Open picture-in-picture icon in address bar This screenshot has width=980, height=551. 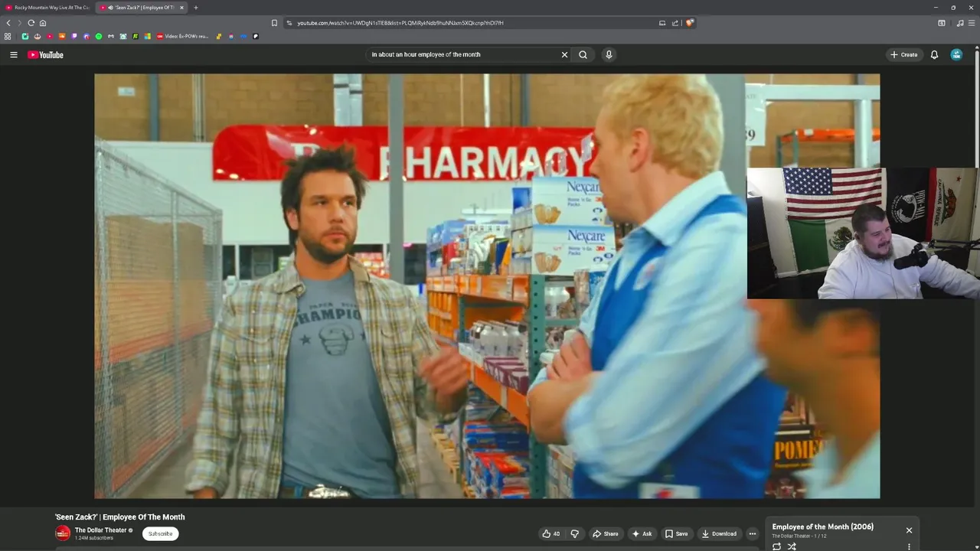tap(662, 23)
